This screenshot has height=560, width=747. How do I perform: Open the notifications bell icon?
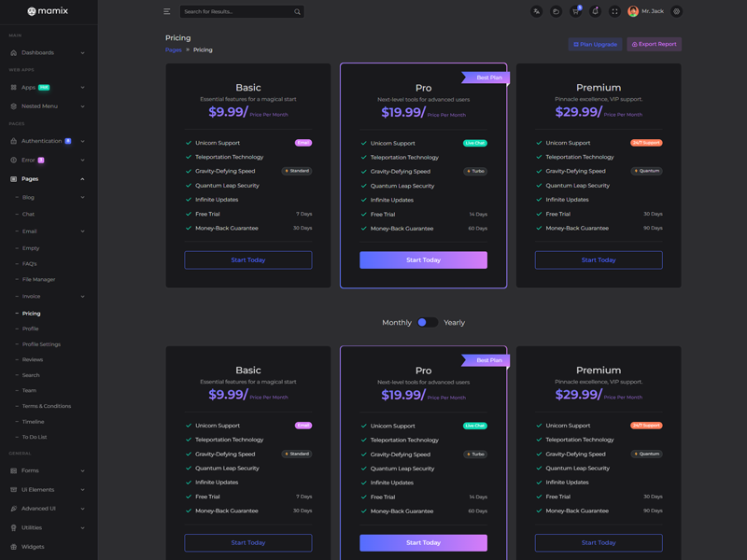tap(595, 12)
